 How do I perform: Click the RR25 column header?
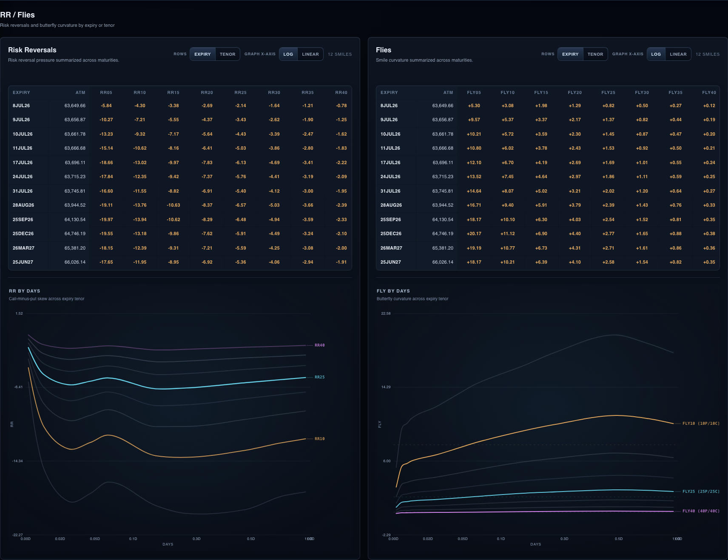point(241,92)
